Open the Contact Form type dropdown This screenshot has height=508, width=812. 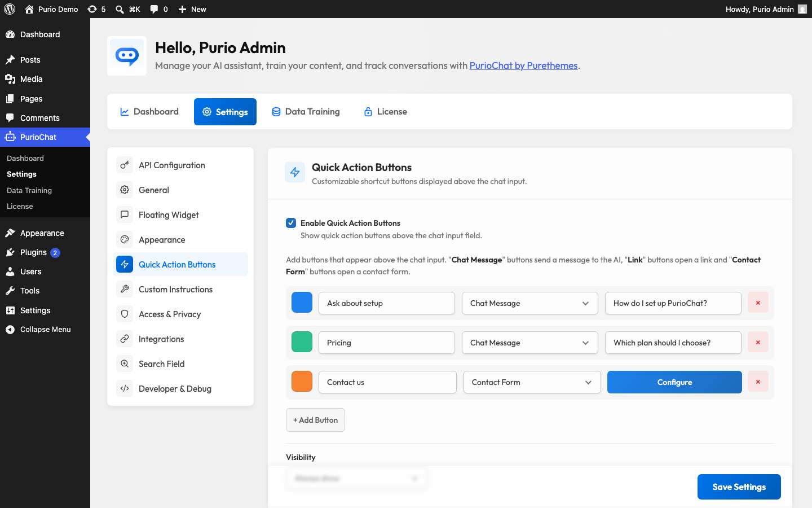point(532,382)
